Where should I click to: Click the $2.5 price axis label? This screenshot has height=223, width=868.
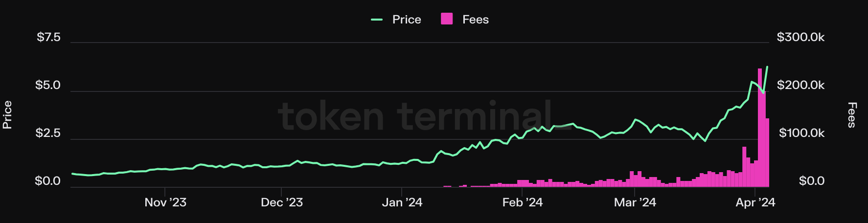[47, 133]
